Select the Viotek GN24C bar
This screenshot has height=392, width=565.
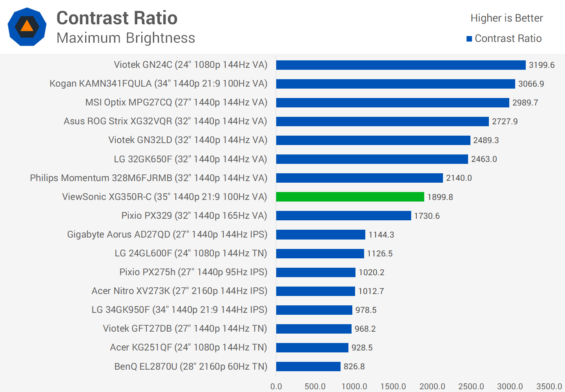(401, 65)
